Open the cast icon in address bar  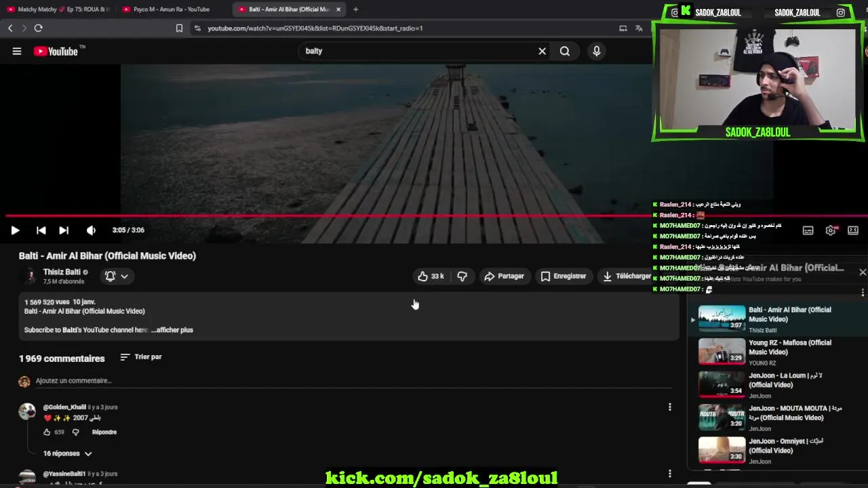pyautogui.click(x=623, y=28)
